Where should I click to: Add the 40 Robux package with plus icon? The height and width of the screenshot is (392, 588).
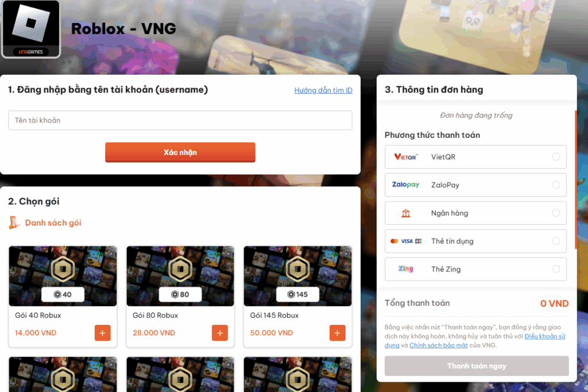point(102,333)
